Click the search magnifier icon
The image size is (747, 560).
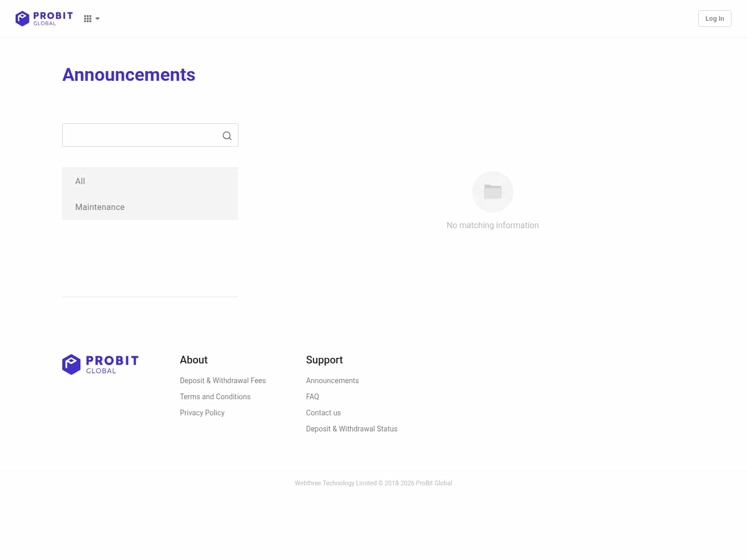(x=227, y=135)
